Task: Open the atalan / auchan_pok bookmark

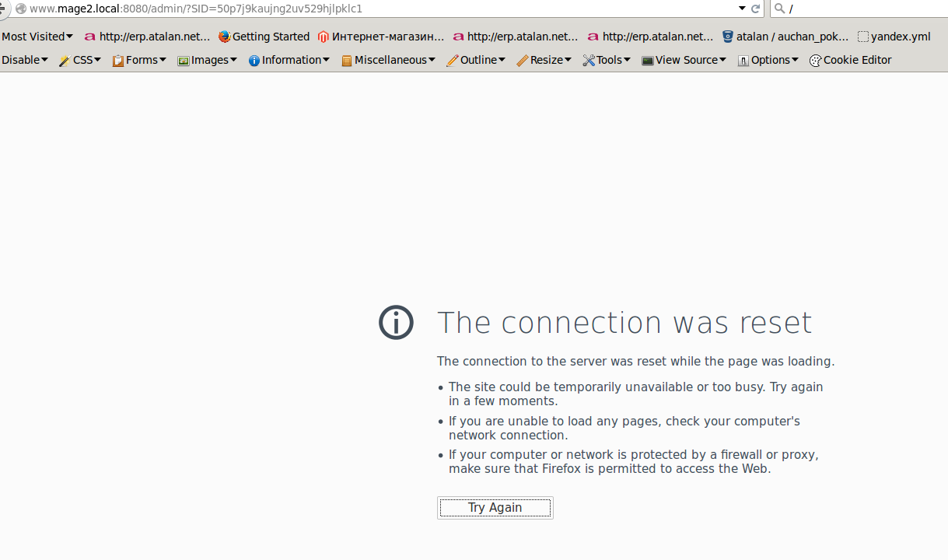Action: pyautogui.click(x=785, y=37)
